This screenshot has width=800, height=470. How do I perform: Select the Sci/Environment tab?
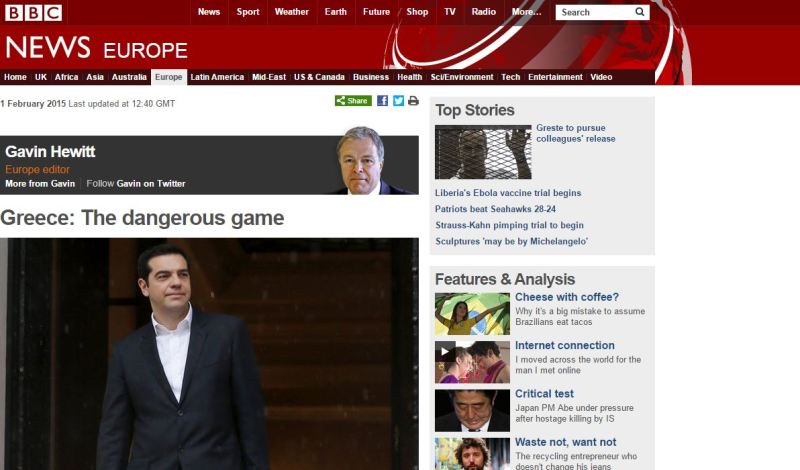(462, 77)
